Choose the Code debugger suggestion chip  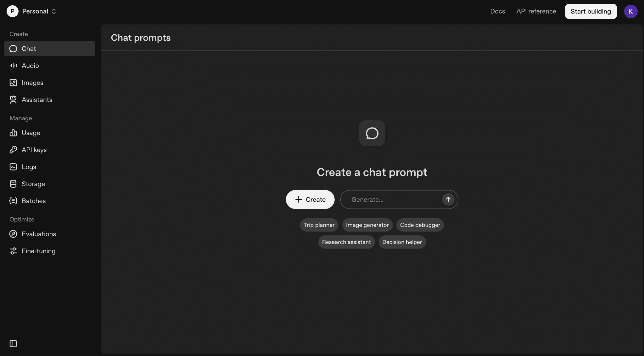point(420,225)
